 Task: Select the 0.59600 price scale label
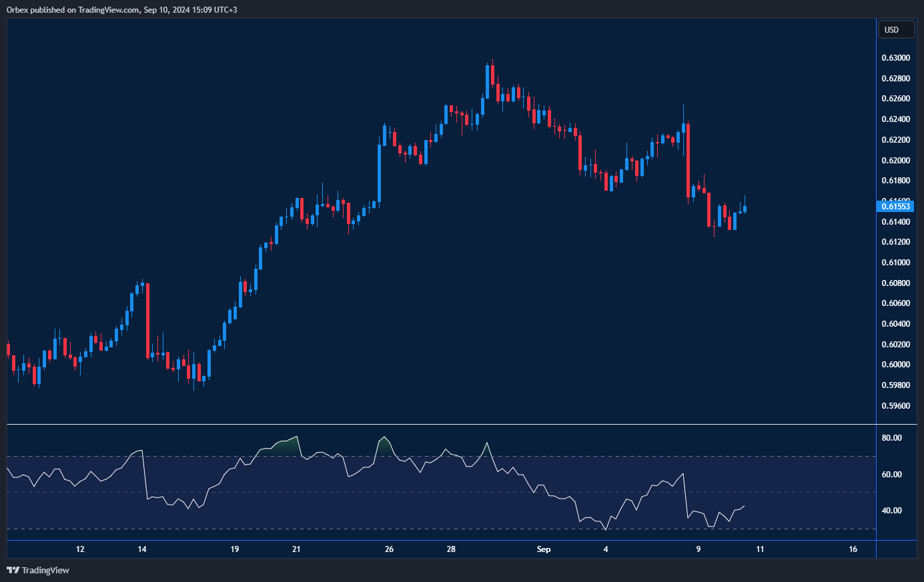click(895, 405)
